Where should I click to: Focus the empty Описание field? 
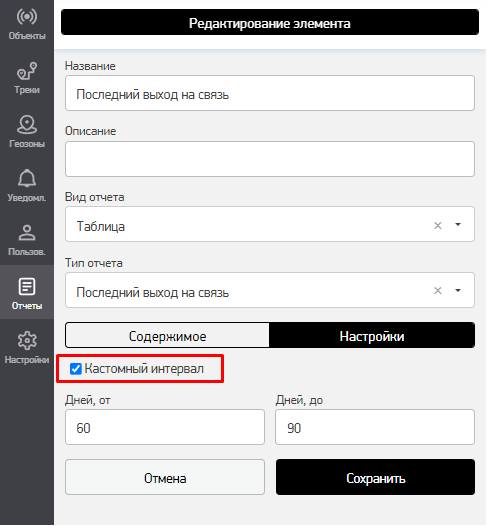(270, 159)
